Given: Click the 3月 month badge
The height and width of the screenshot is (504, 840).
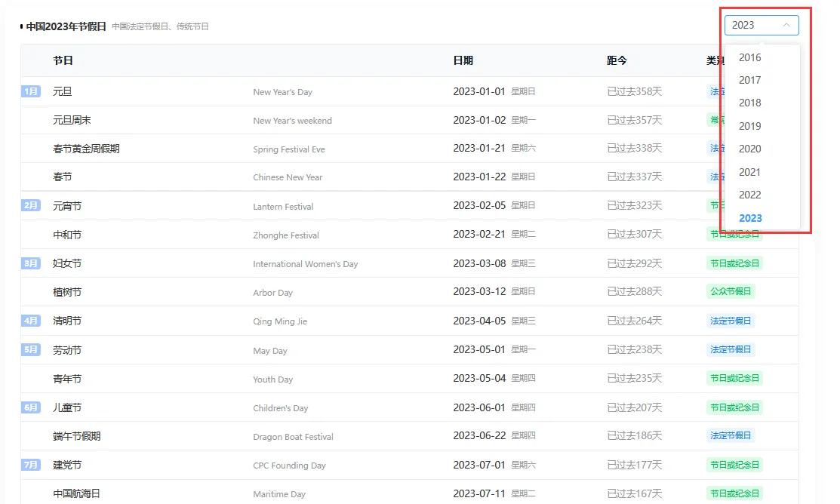Looking at the screenshot, I should click(x=30, y=263).
